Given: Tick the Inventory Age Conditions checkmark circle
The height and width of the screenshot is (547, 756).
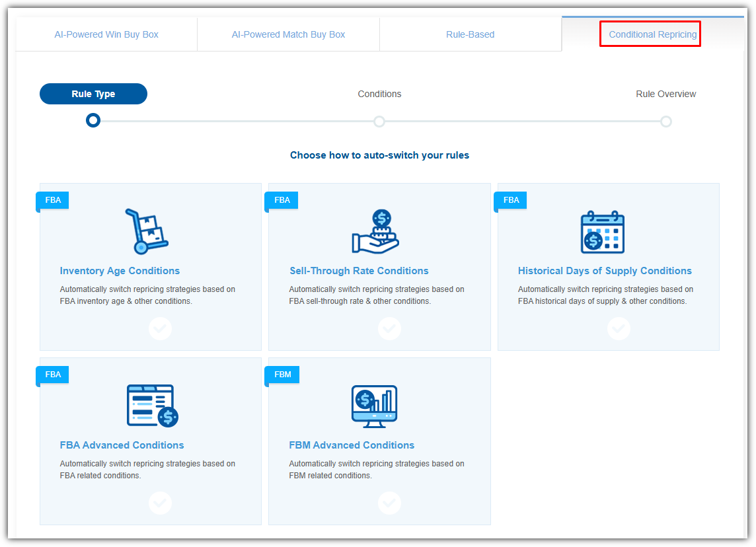Looking at the screenshot, I should [160, 329].
